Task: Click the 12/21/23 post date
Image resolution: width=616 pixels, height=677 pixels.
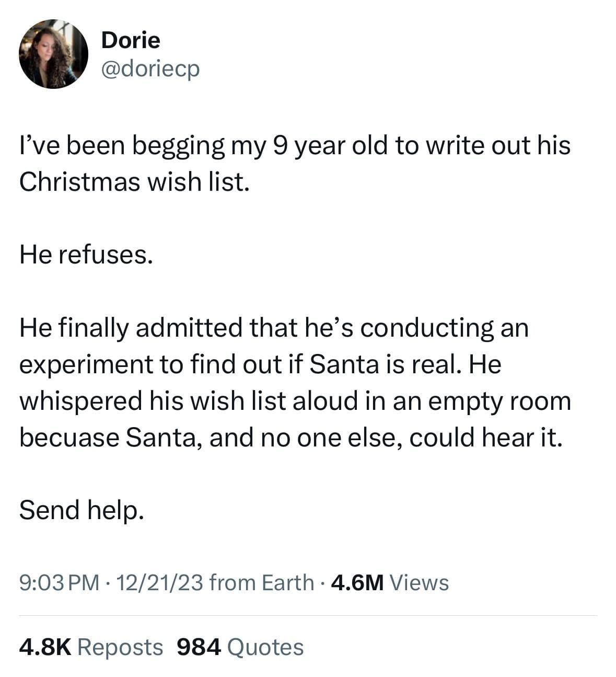Action: (160, 582)
